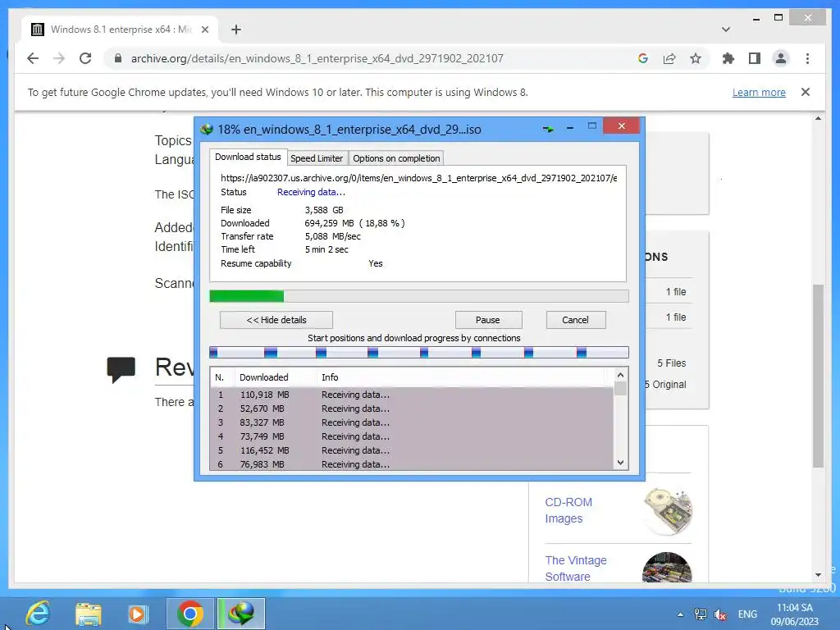The width and height of the screenshot is (840, 630).
Task: Click connections list scroll up arrow
Action: point(620,375)
